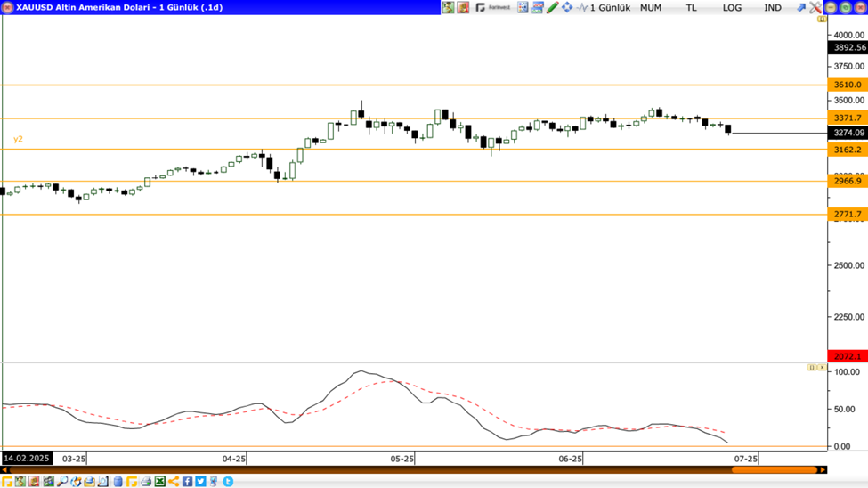Viewport: 868px width, 488px height.
Task: Click the blue four-arrow move icon
Action: [567, 7]
